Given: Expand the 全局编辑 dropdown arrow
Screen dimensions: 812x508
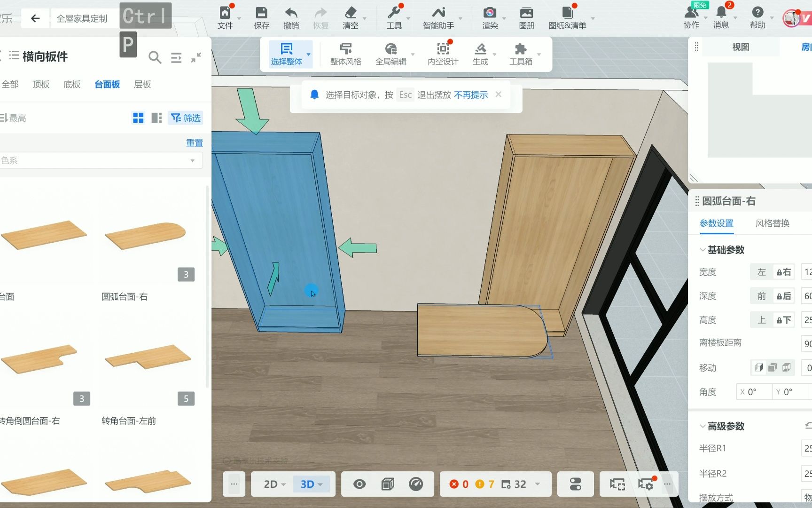Looking at the screenshot, I should tap(413, 55).
